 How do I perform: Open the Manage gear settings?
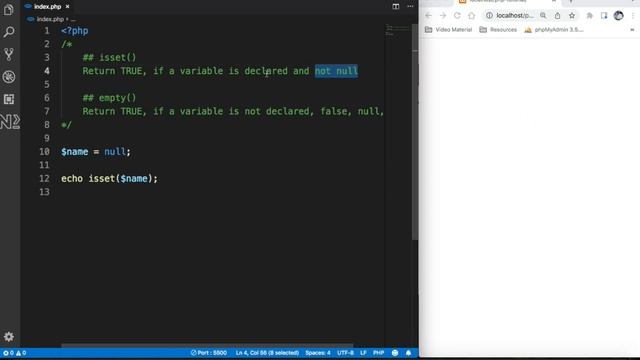[9, 336]
